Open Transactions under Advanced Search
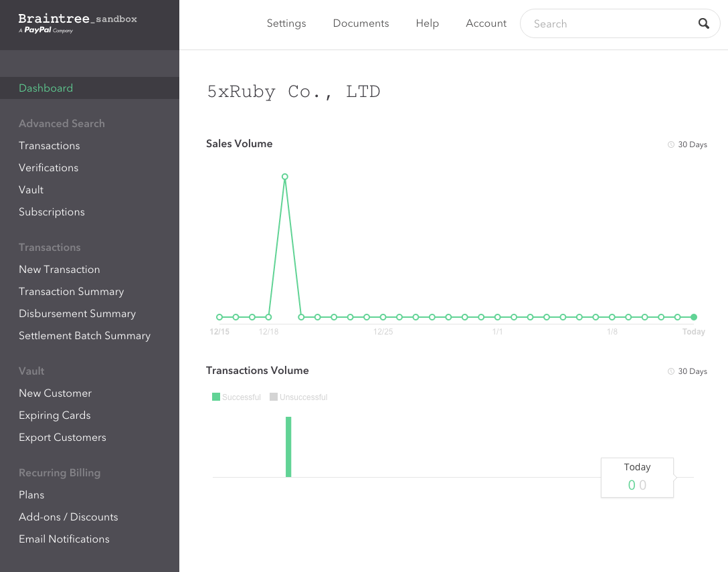Viewport: 728px width, 572px height. click(49, 146)
